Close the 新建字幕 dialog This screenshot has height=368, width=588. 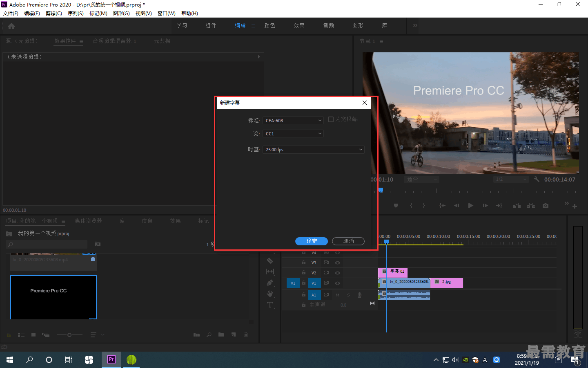point(365,103)
